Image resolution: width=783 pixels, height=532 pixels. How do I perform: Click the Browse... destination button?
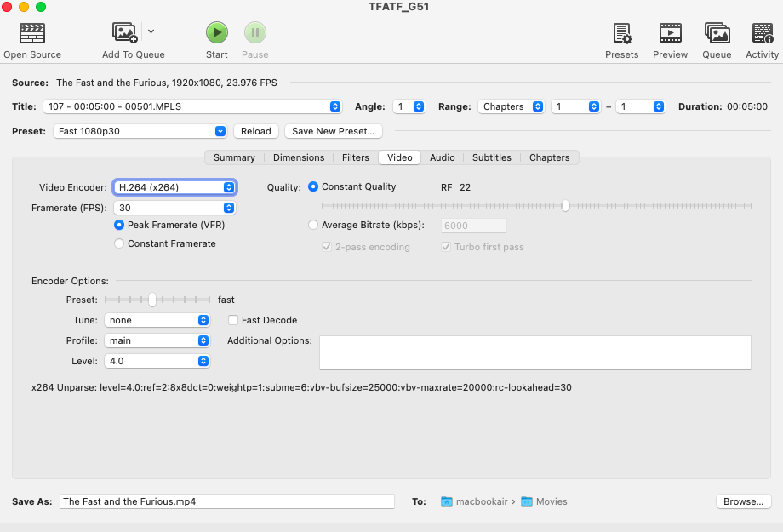pos(743,501)
